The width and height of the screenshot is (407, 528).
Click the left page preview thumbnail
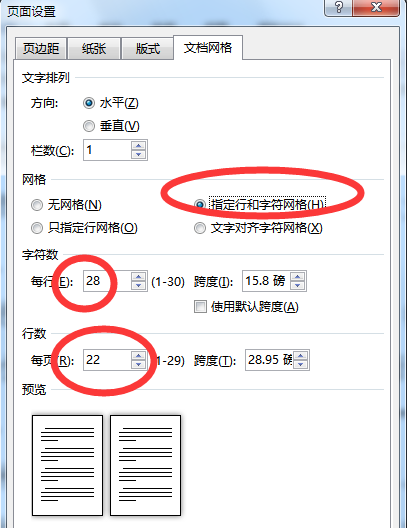[67, 465]
